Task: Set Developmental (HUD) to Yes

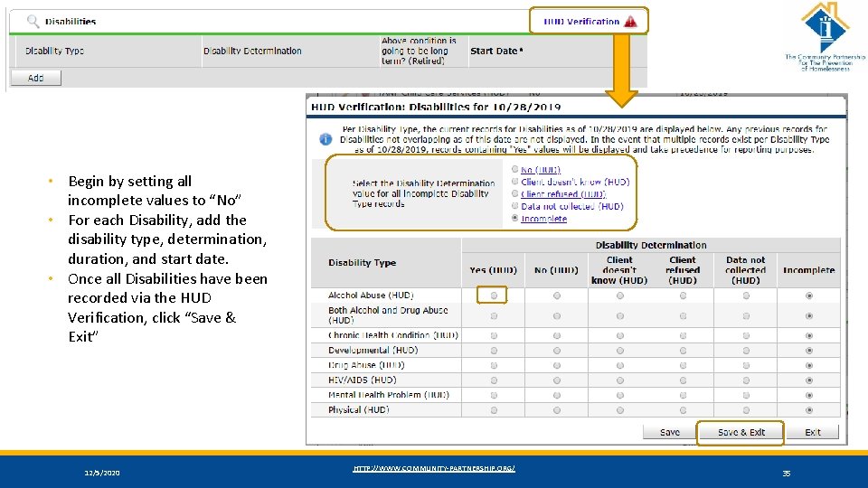Action: tap(494, 351)
